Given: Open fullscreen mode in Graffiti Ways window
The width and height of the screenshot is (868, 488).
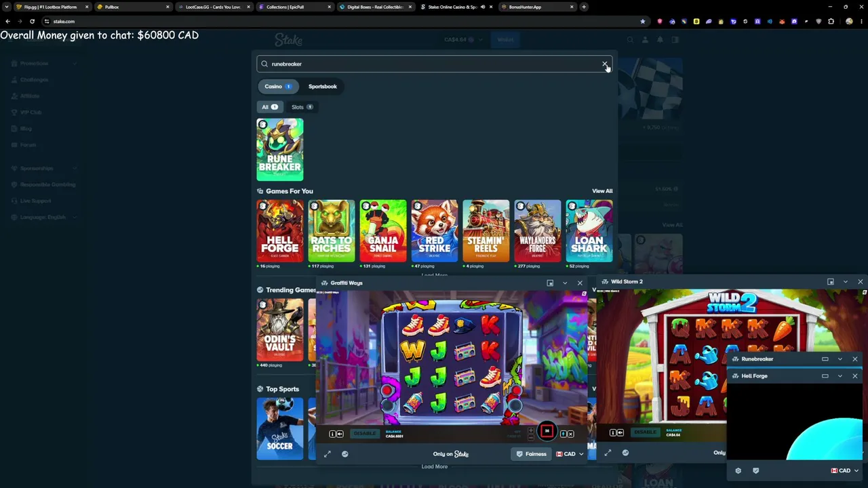Looking at the screenshot, I should coord(328,454).
